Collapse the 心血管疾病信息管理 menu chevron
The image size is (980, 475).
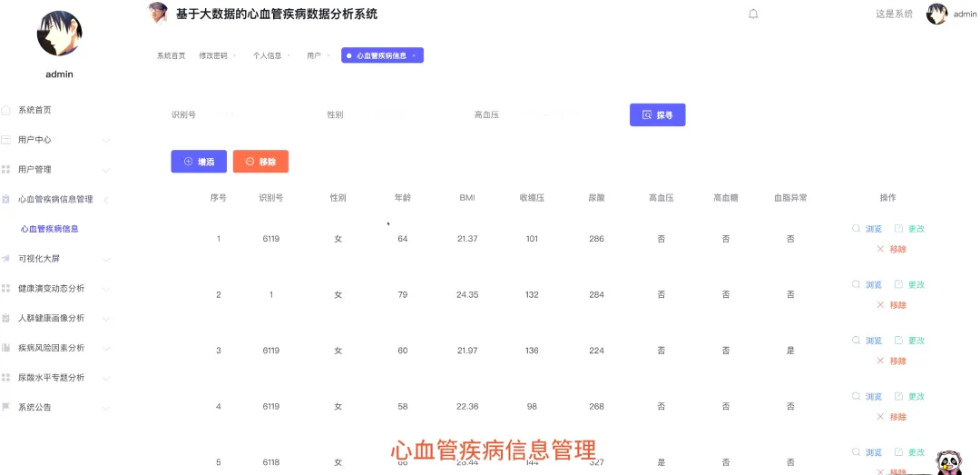point(105,200)
